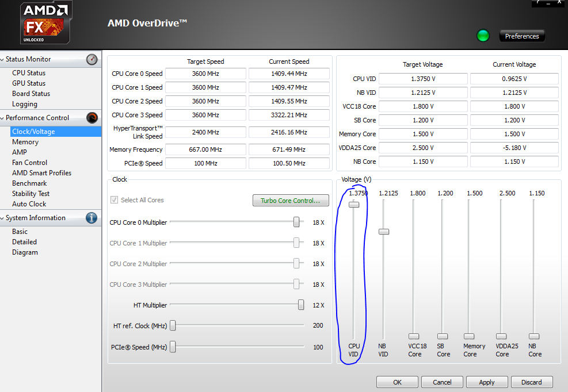Click the Cancel button
568x392 pixels.
tap(442, 382)
